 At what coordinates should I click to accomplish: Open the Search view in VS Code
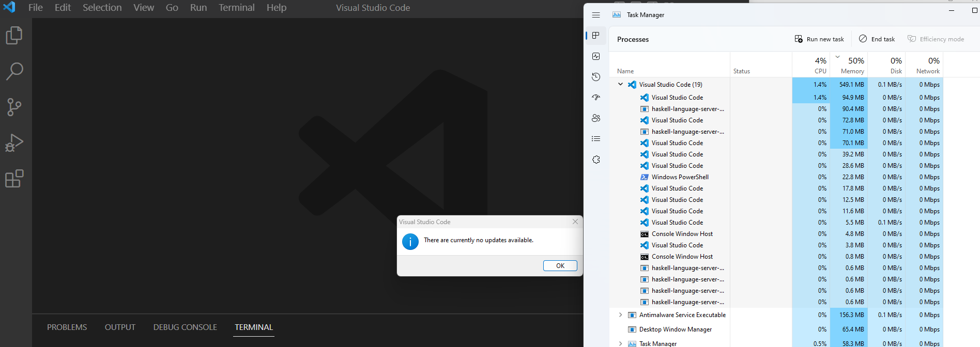click(x=14, y=71)
